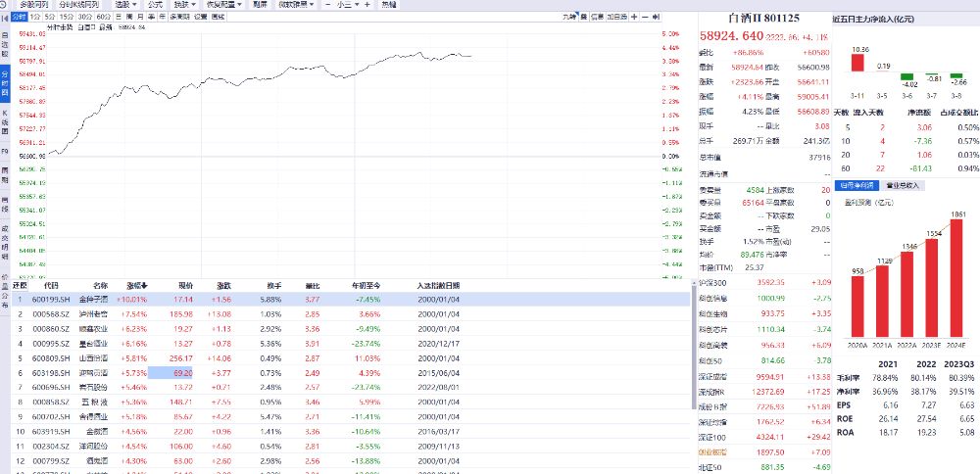Switch to the 营业总收入 tab

tap(903, 184)
